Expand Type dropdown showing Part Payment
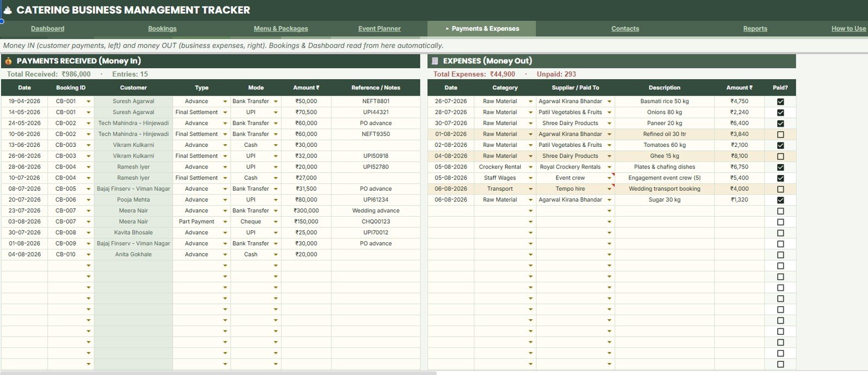 [x=225, y=222]
